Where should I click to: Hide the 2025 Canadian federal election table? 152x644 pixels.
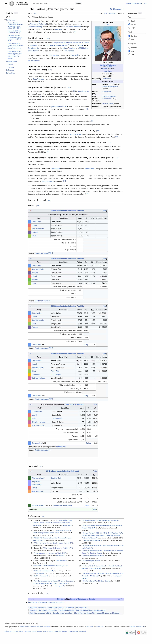pos(105,211)
